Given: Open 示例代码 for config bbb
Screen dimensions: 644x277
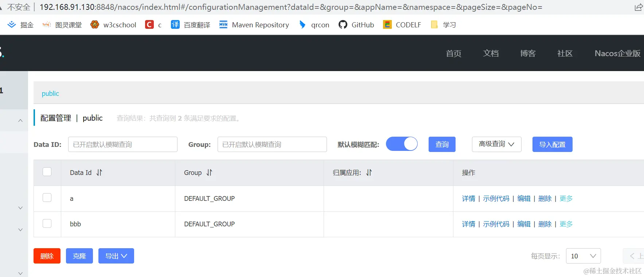Looking at the screenshot, I should click(496, 224).
